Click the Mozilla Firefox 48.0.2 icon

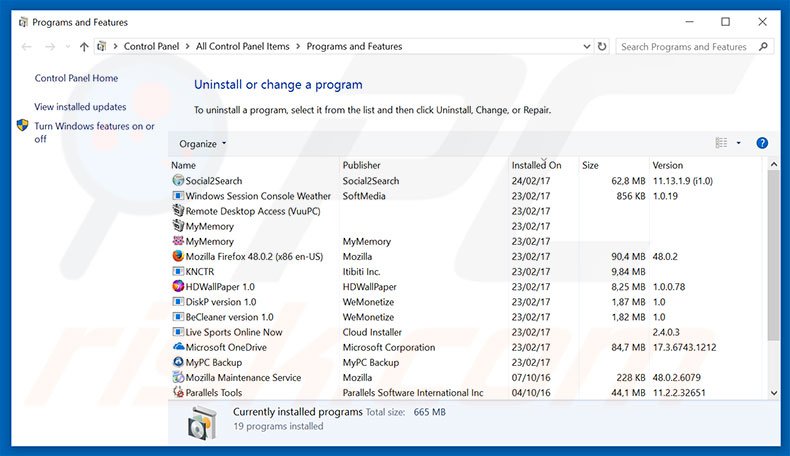[x=178, y=256]
